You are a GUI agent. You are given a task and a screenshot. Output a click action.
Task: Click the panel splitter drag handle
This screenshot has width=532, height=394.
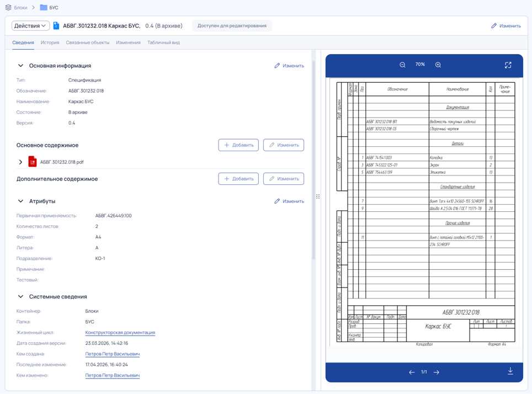point(318,196)
